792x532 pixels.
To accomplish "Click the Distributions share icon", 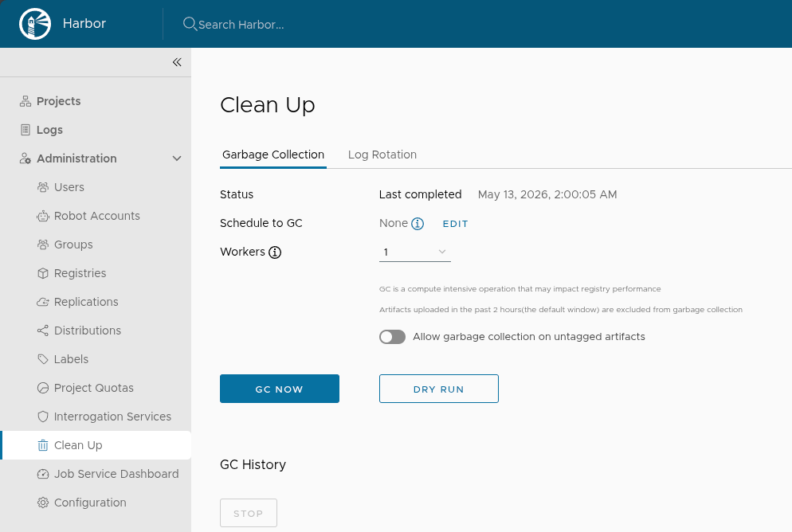I will (43, 331).
